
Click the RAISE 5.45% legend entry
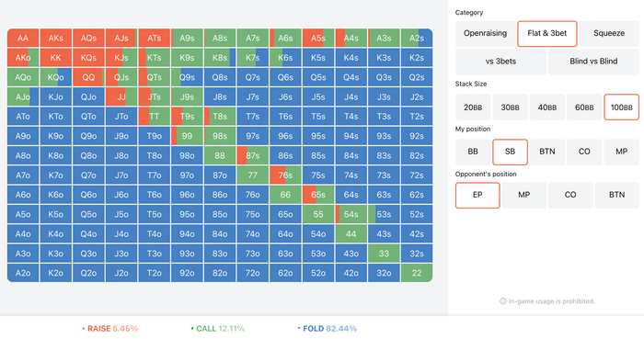coord(110,329)
